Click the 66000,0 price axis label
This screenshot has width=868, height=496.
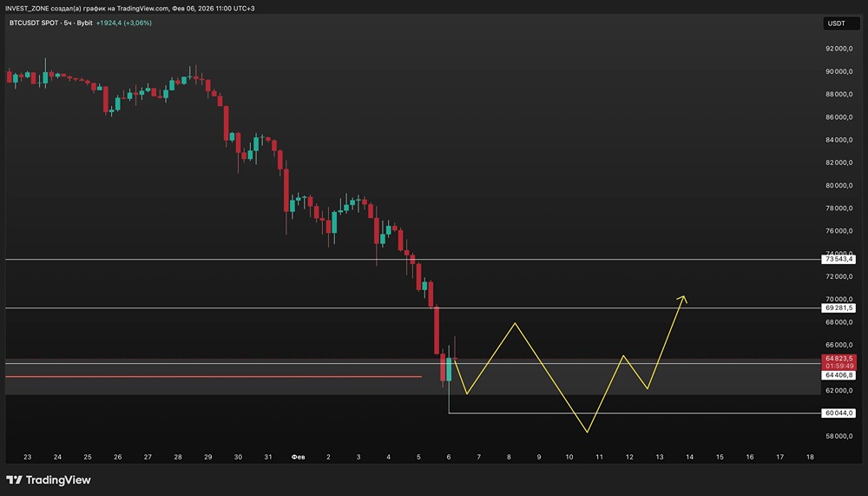(839, 345)
